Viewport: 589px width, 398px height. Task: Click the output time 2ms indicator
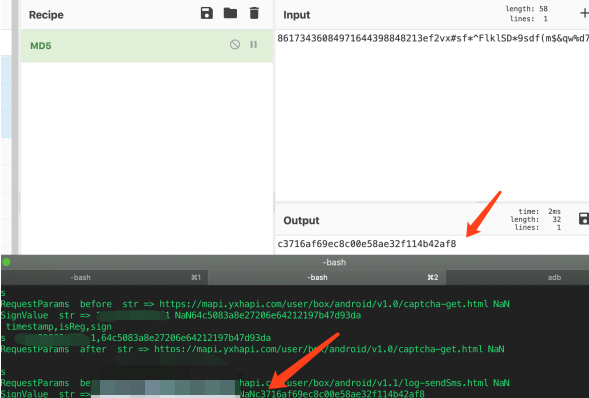[539, 211]
